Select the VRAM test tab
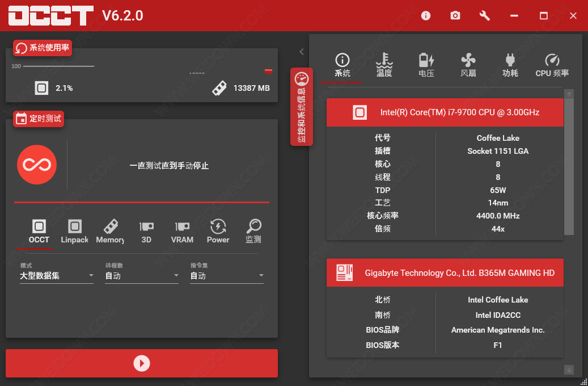 click(182, 232)
